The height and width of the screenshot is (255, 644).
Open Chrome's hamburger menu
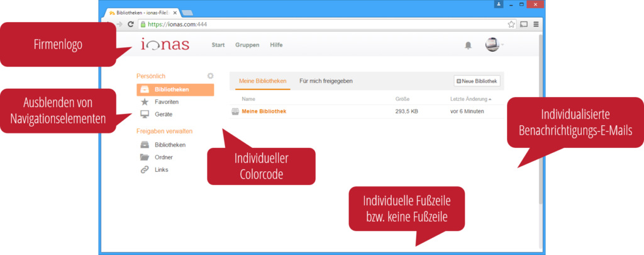[536, 25]
